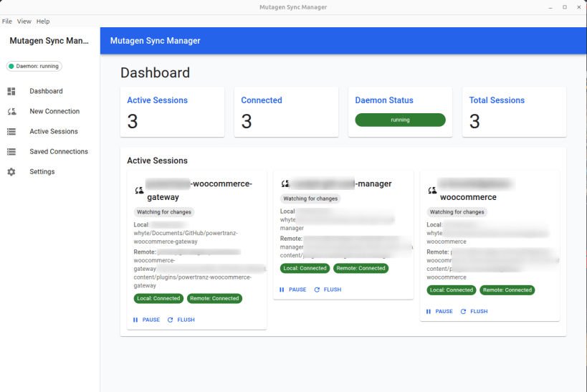The image size is (587, 392).
Task: Click the New Connection sync icon
Action: click(11, 112)
